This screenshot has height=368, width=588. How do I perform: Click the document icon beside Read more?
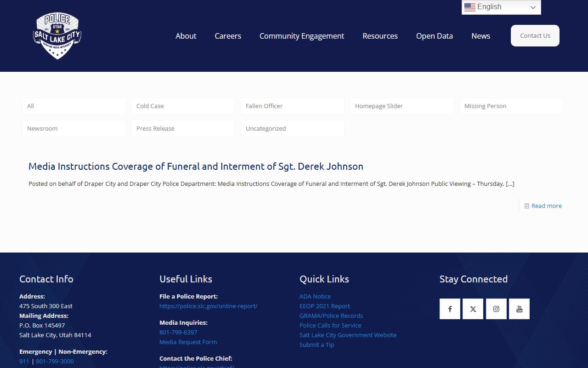(x=527, y=206)
